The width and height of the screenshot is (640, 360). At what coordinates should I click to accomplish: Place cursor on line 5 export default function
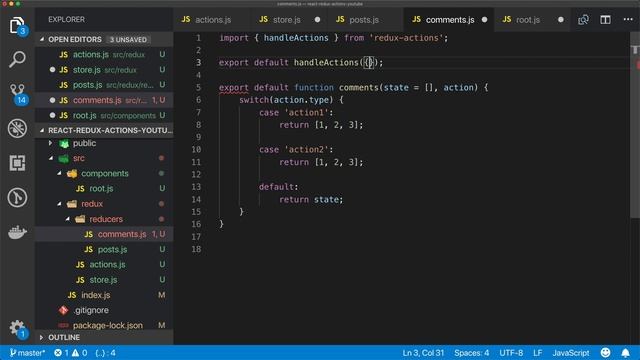click(x=353, y=87)
